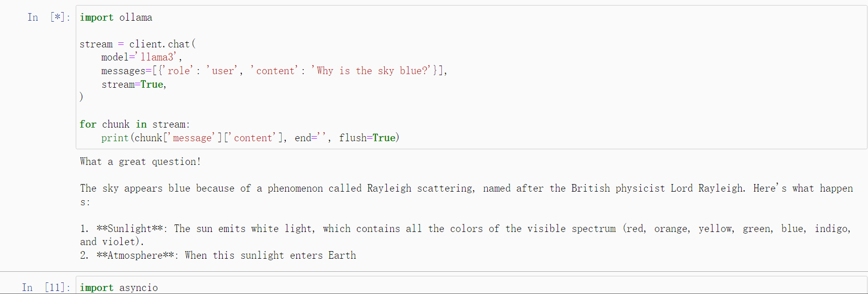868x294 pixels.
Task: Click the 'for chunk in stream:' line
Action: pyautogui.click(x=135, y=124)
